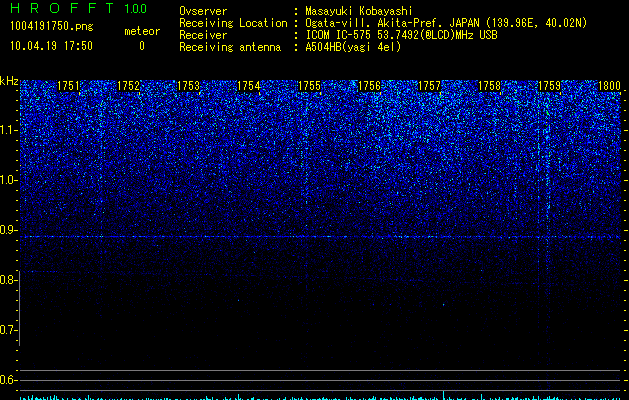Viewport: 629px width, 400px height.
Task: Click the 1757 time marker
Action: pos(429,86)
